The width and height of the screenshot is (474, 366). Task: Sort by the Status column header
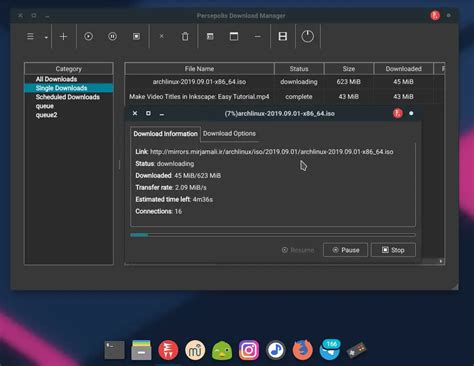[x=299, y=69]
